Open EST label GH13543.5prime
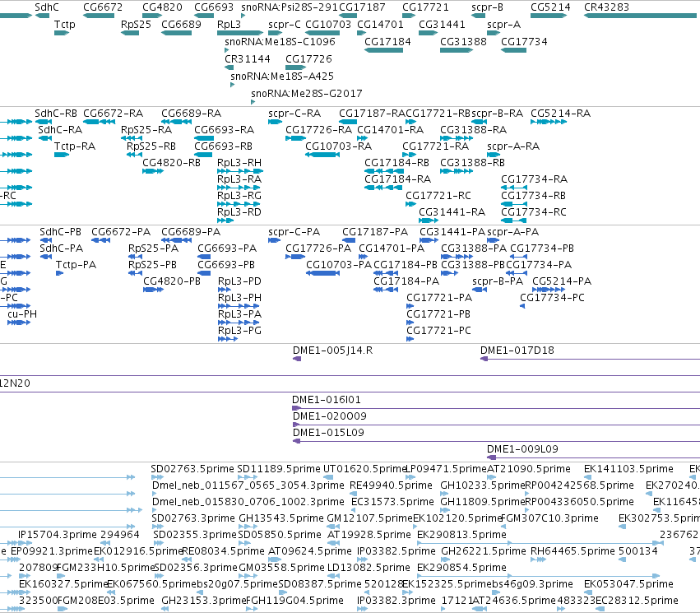The image size is (700, 613). (x=281, y=518)
